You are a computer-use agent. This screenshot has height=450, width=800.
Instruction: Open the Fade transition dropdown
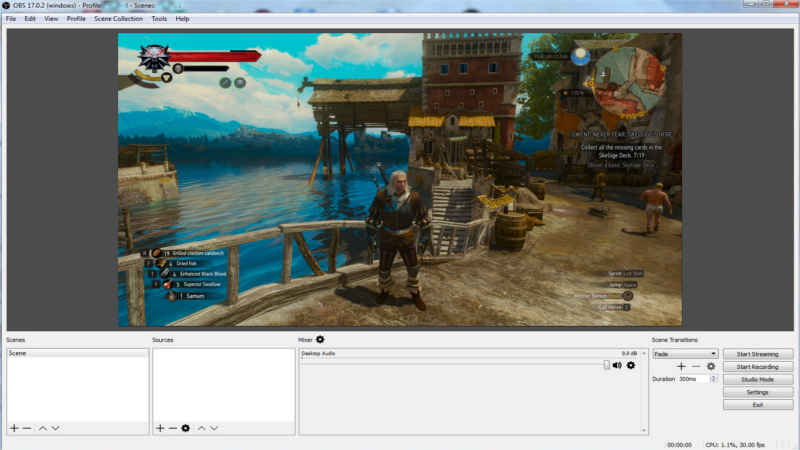coord(685,354)
